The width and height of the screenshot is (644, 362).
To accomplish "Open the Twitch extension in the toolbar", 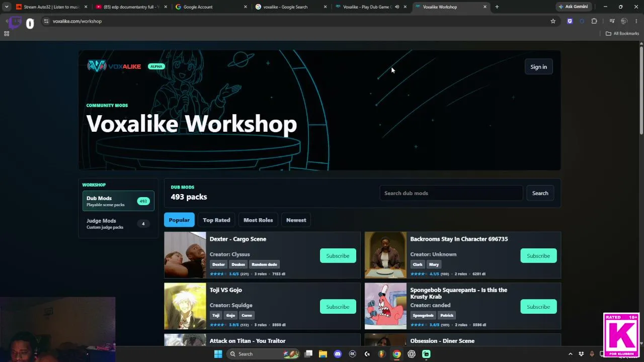I will [x=570, y=21].
